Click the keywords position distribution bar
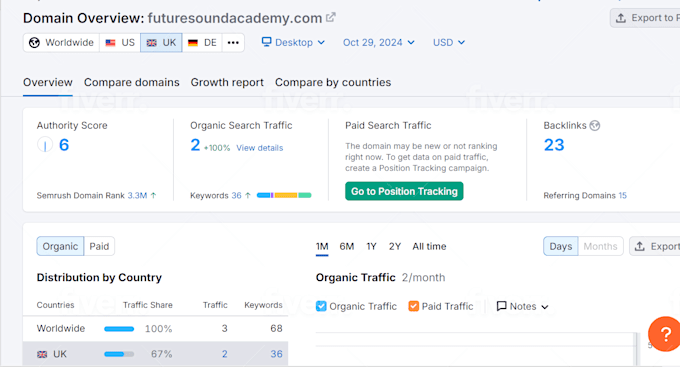The height and width of the screenshot is (367, 680). tap(284, 195)
